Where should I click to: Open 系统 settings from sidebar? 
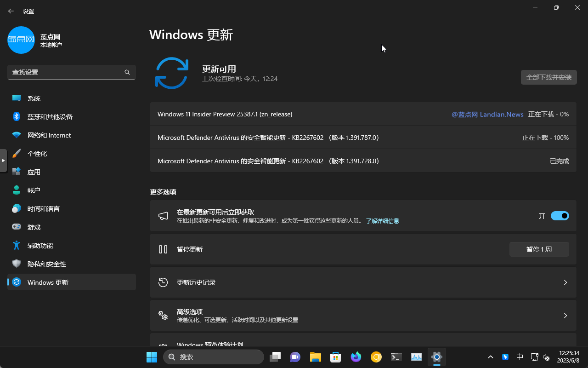(x=72, y=98)
